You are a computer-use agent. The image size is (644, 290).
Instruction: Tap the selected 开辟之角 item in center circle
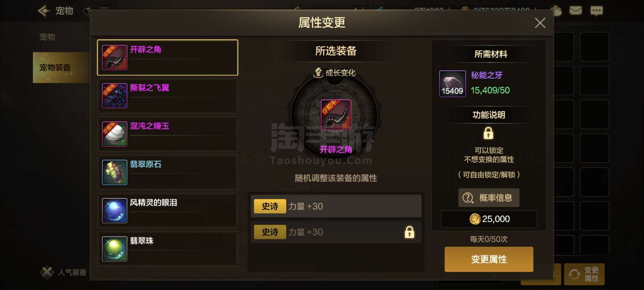(336, 115)
